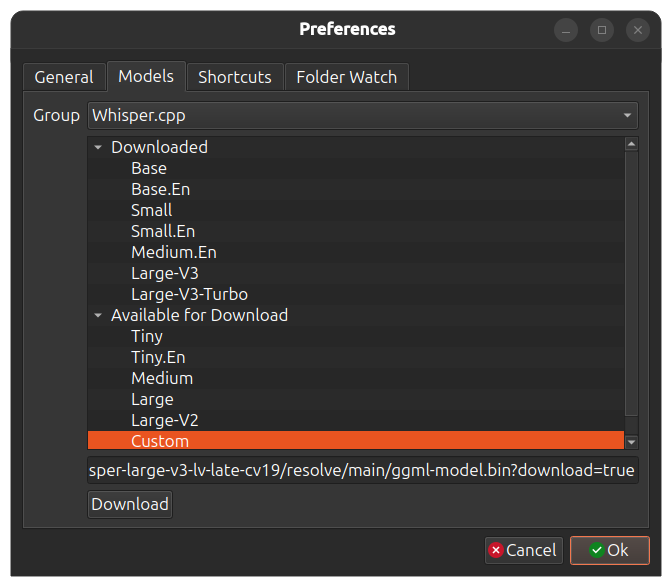Pick the Tiny model for download
This screenshot has height=587, width=672.
147,336
